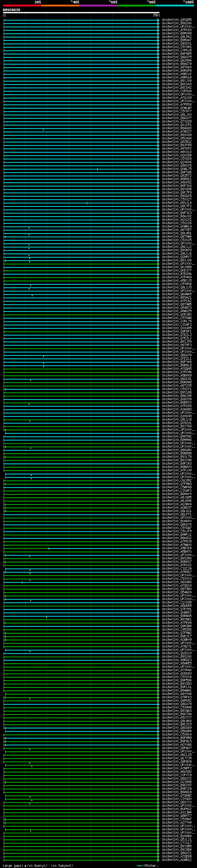Select hit label UniRef100_Q9SGY1

177,43
